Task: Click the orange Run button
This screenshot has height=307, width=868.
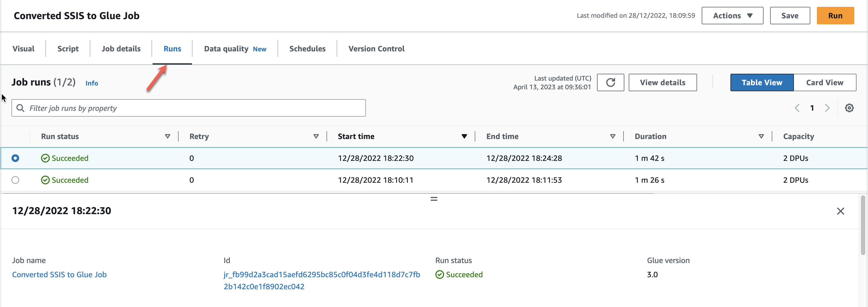Action: tap(835, 16)
